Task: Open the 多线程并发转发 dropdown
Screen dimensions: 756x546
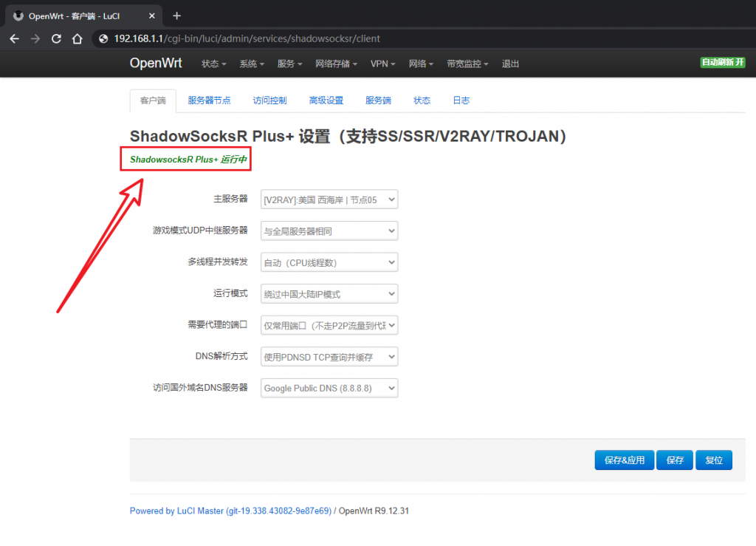Action: 329,262
